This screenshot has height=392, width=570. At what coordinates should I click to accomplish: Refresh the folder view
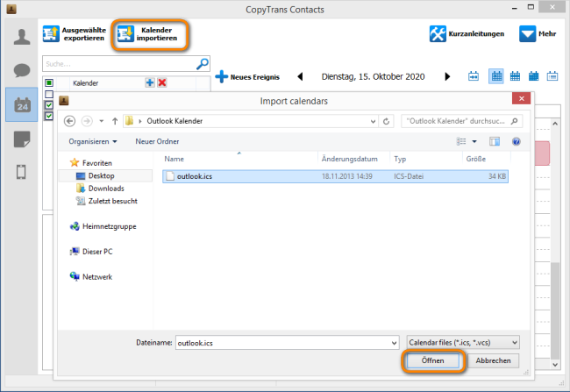pyautogui.click(x=386, y=121)
